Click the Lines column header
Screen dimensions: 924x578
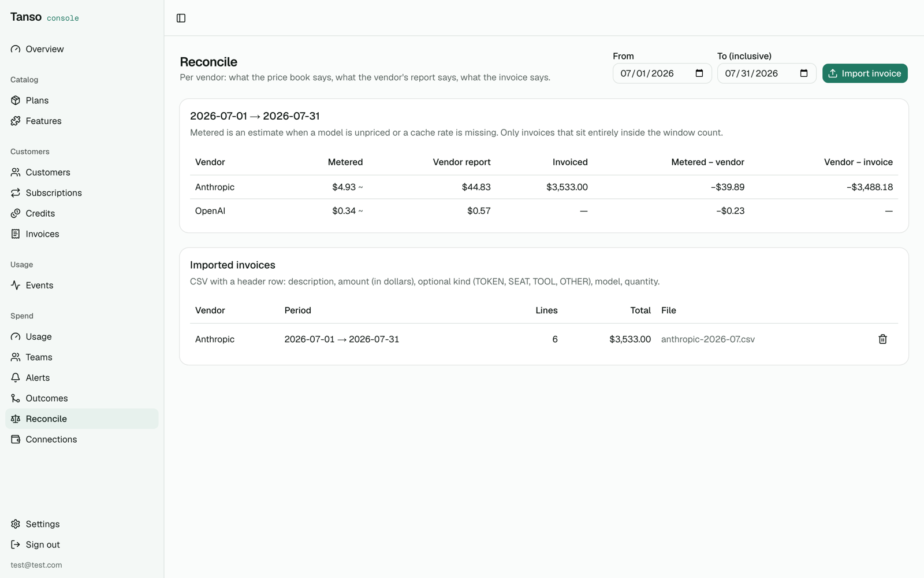pyautogui.click(x=546, y=310)
